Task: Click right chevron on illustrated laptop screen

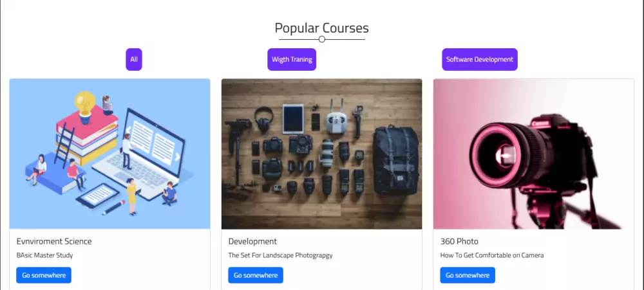Action: [x=178, y=157]
